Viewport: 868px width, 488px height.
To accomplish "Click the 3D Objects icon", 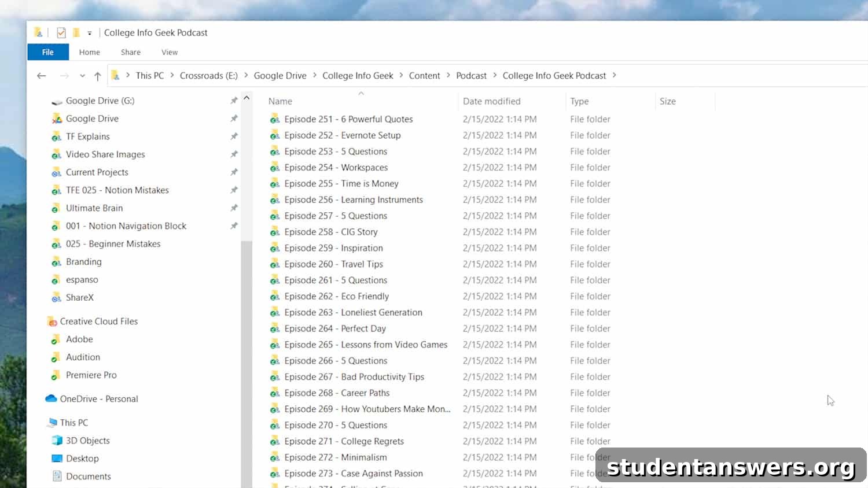I will pyautogui.click(x=57, y=441).
